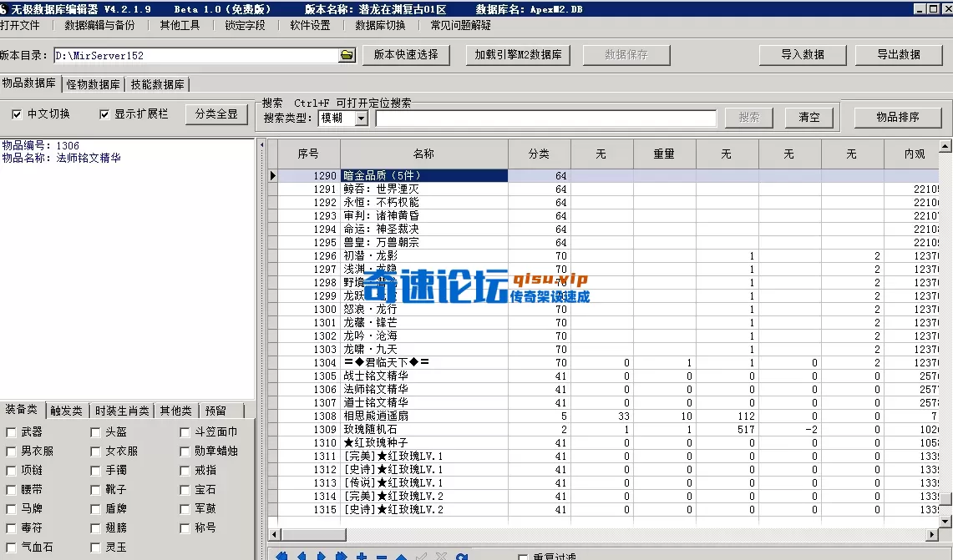Click the grid's horizontal scrollbar thumb

tap(313, 534)
